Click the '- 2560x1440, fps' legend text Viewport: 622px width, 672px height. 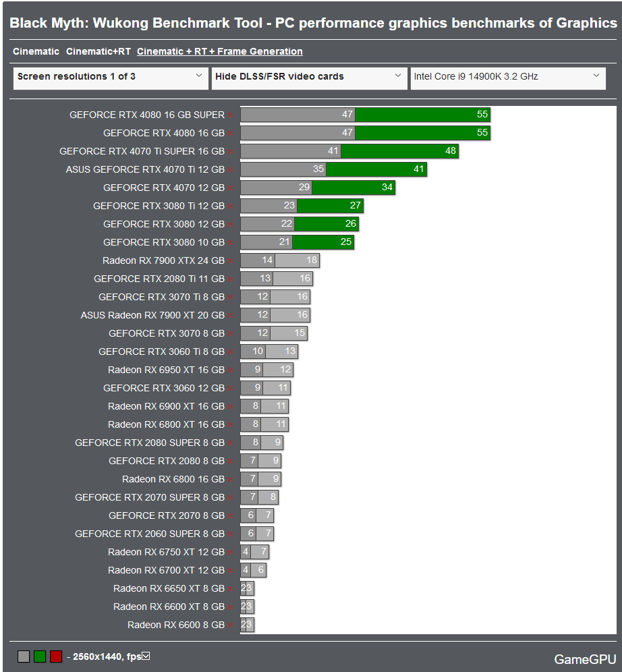click(104, 656)
